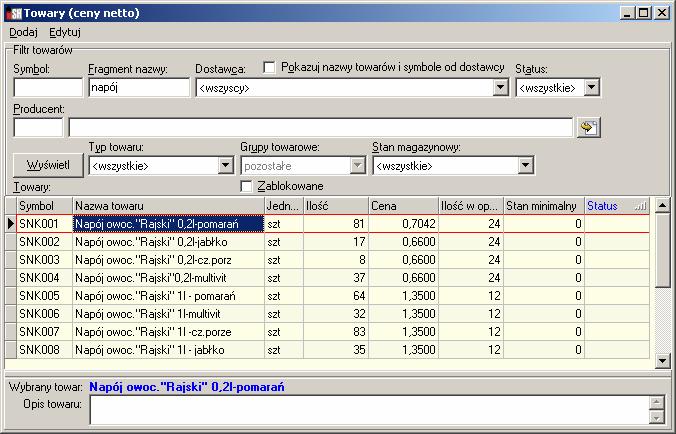676x434 pixels.
Task: Select the SNK003 symbol cell
Action: point(44,260)
